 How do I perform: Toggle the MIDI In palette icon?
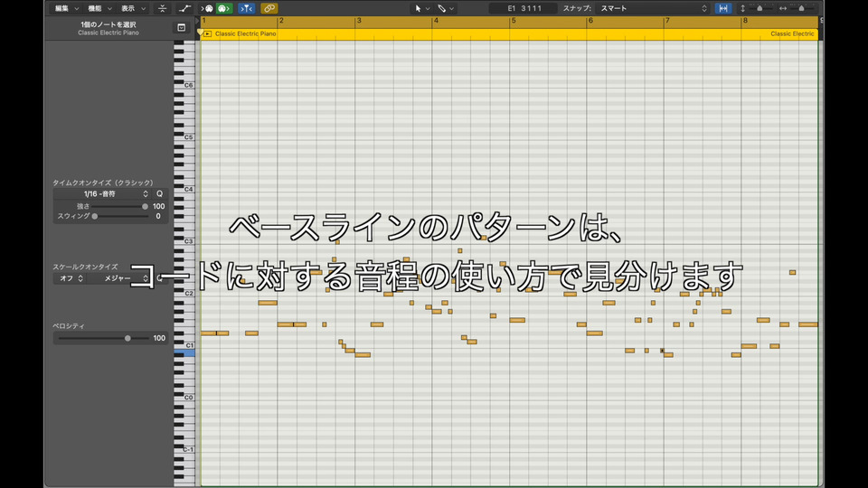pos(208,8)
